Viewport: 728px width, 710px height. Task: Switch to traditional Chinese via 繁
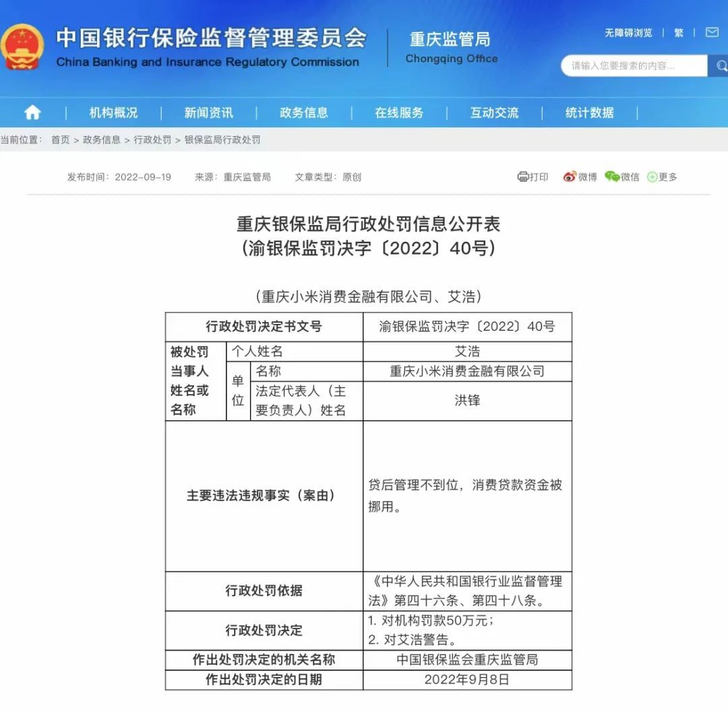pyautogui.click(x=679, y=32)
